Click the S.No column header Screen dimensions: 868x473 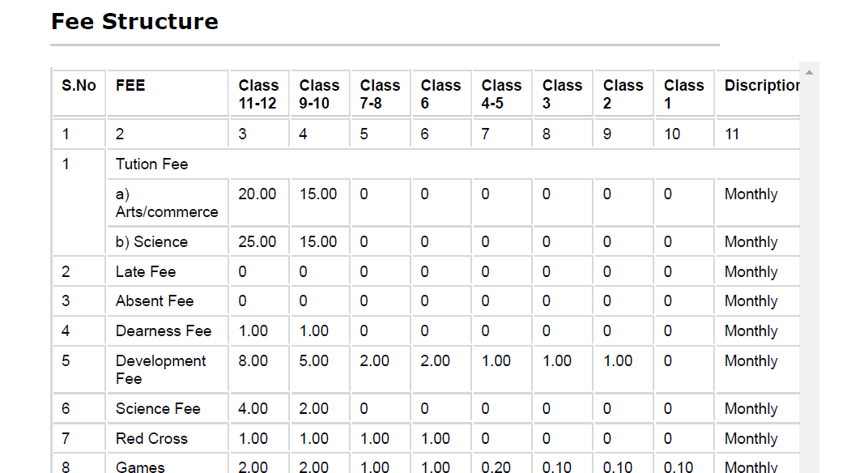pyautogui.click(x=79, y=86)
